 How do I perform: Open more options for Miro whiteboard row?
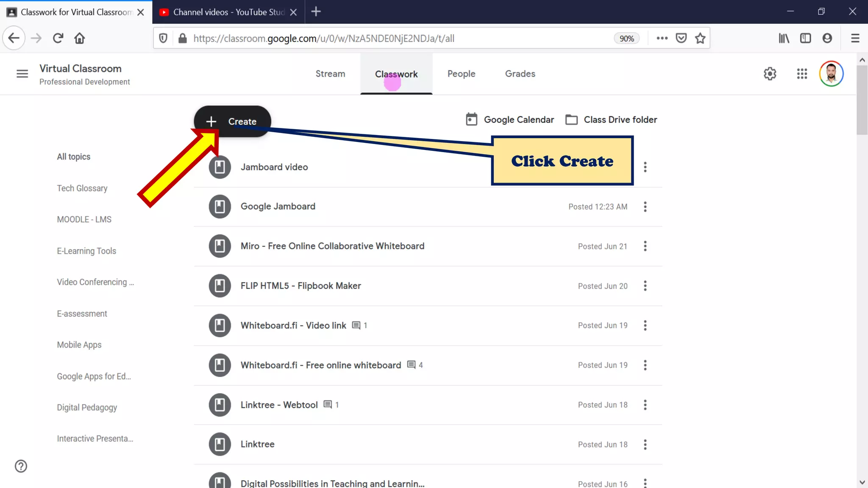click(645, 246)
